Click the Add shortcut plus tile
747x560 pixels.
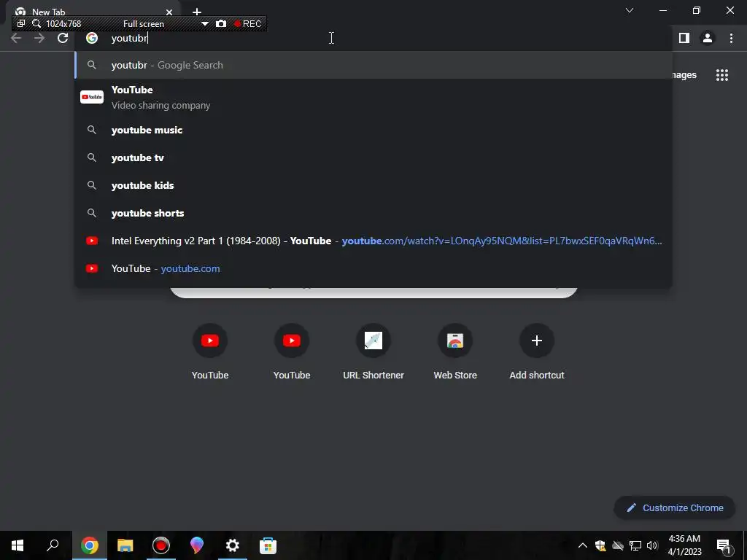pyautogui.click(x=537, y=351)
